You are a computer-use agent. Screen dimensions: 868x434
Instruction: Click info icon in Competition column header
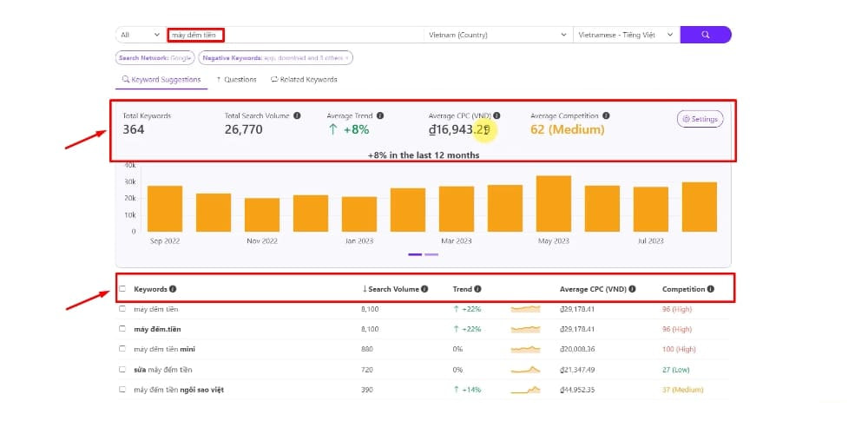point(711,289)
